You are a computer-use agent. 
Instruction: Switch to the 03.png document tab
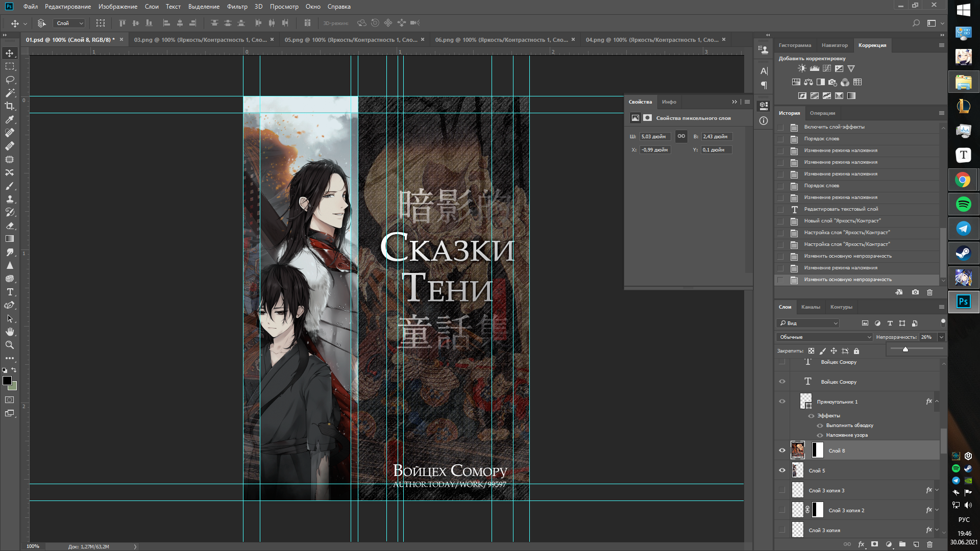pos(200,40)
